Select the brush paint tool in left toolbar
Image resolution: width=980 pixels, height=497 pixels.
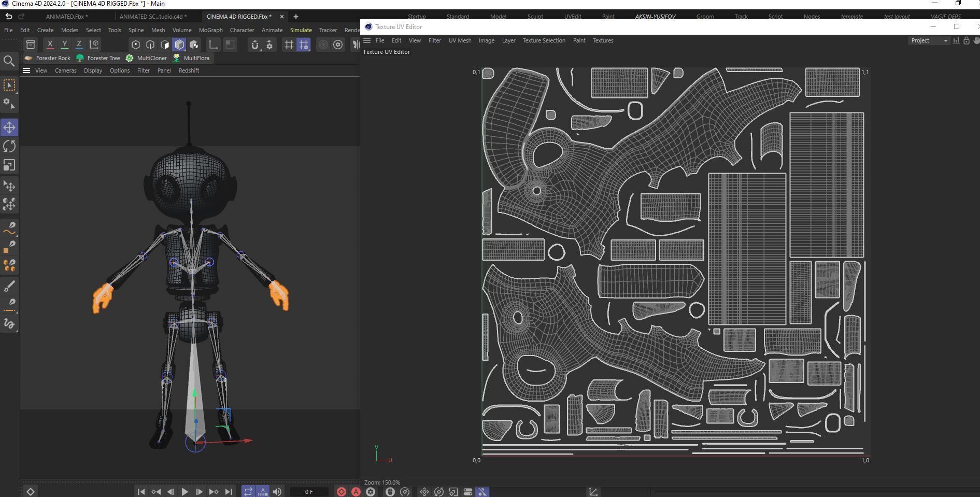[9, 286]
